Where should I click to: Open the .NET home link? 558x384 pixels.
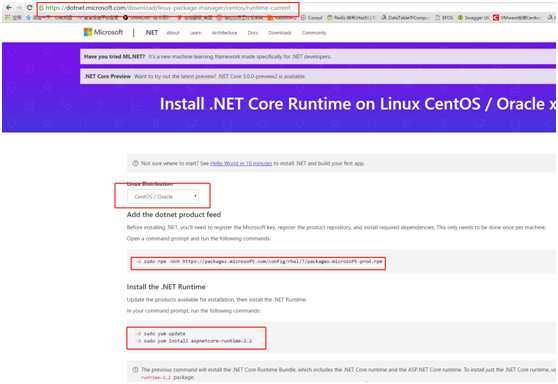pyautogui.click(x=151, y=32)
